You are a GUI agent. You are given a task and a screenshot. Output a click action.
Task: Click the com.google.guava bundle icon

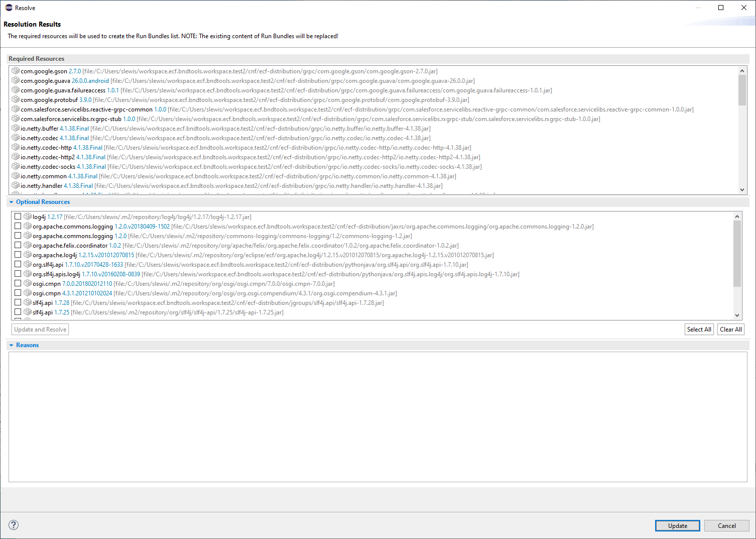click(15, 80)
